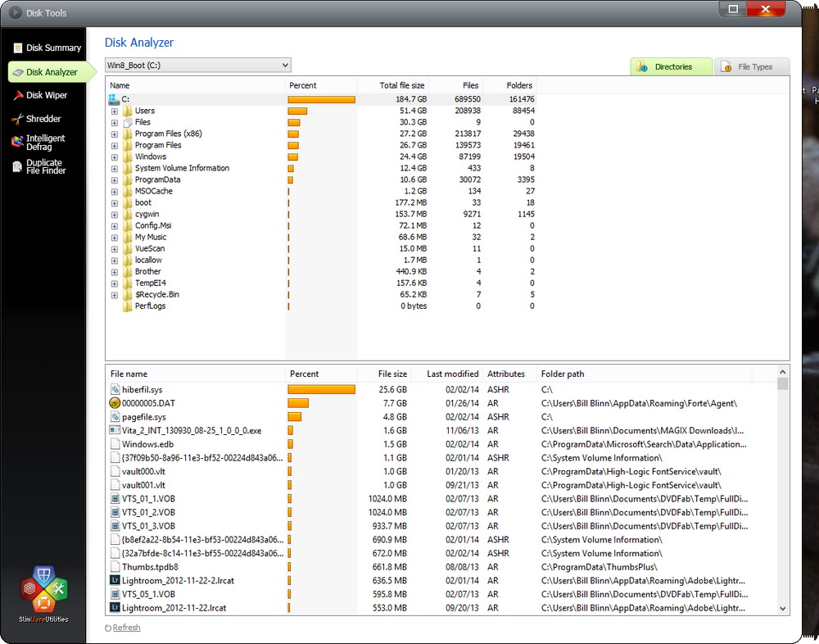Click the Disk Summary notepad icon
This screenshot has height=644, width=819.
tap(18, 48)
